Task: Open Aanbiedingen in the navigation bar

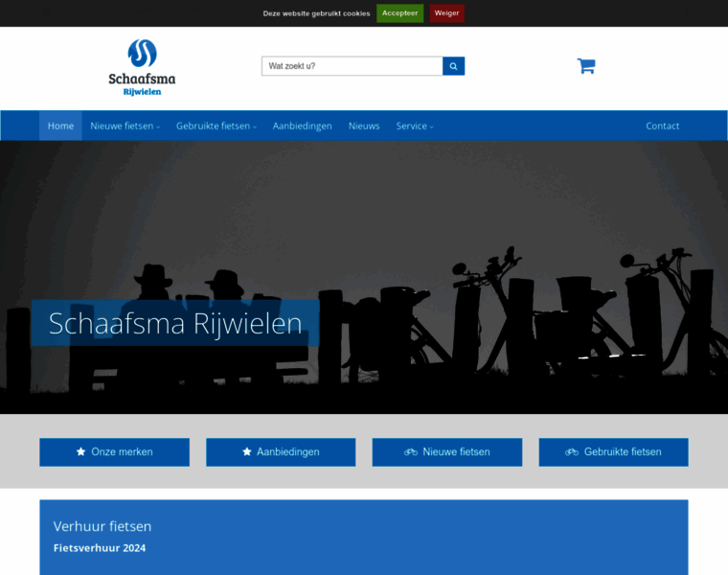Action: pos(302,126)
